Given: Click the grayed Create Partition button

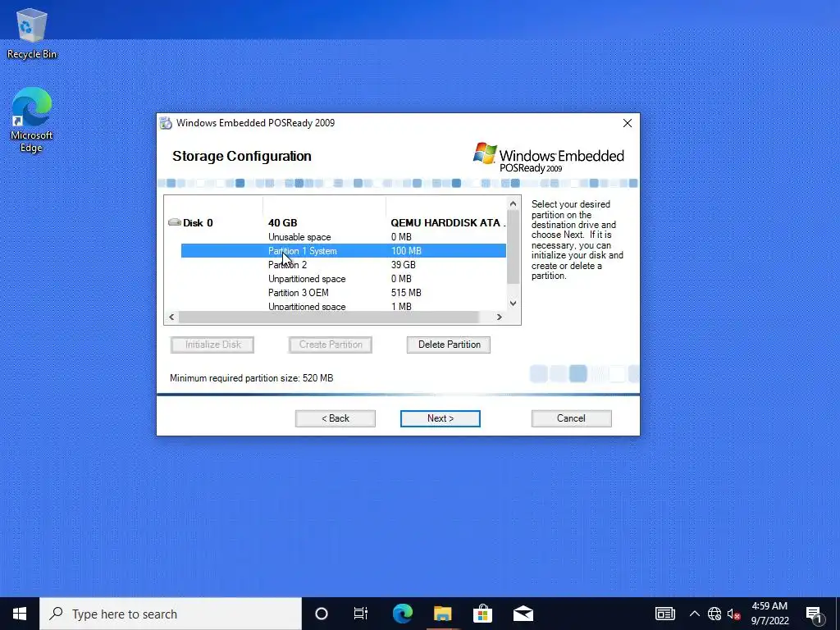Looking at the screenshot, I should tap(331, 345).
